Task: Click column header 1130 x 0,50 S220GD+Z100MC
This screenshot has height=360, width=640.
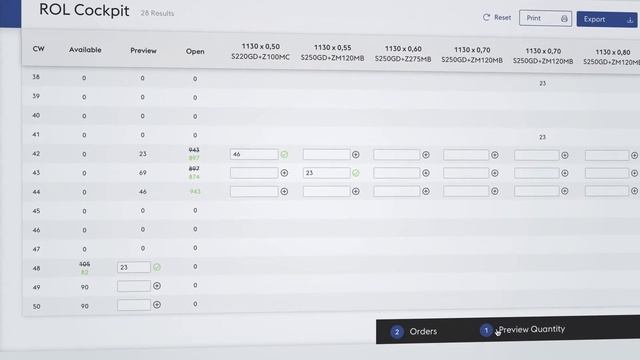Action: 260,52
